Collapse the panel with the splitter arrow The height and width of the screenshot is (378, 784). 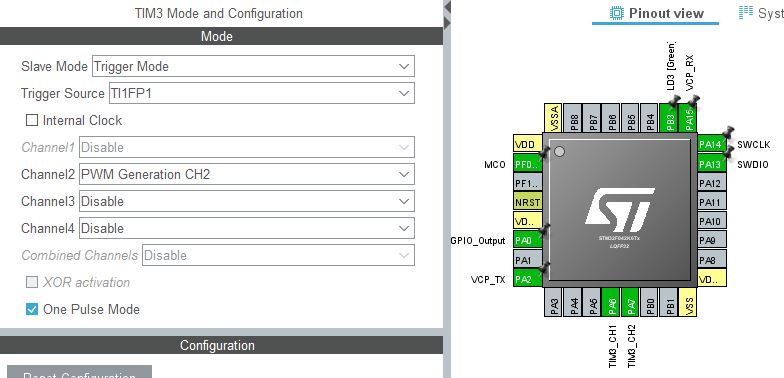click(x=447, y=7)
